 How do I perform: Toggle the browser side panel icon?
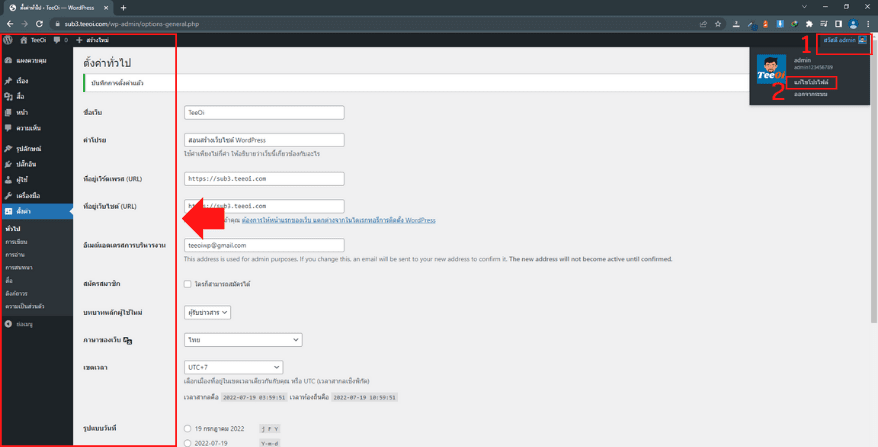click(838, 24)
